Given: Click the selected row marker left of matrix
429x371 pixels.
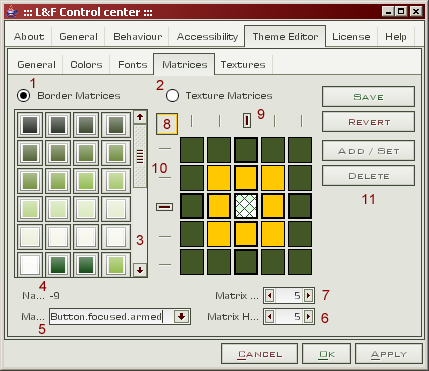Looking at the screenshot, I should click(x=164, y=207).
